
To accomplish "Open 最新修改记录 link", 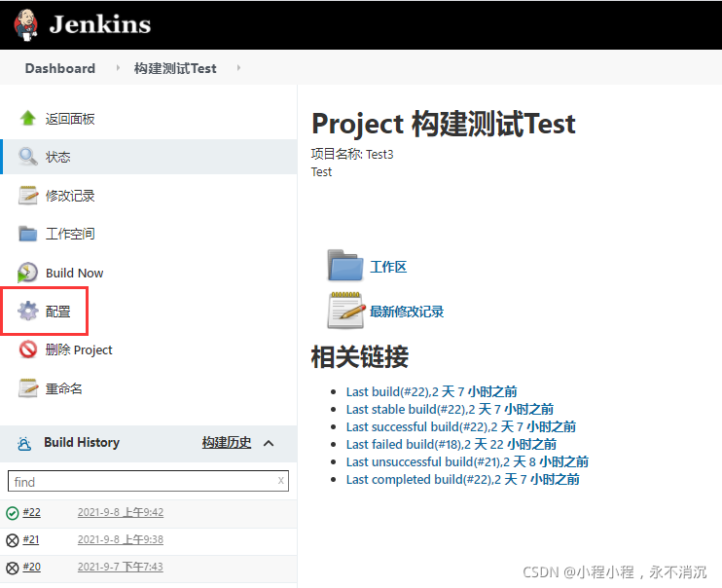I will 407,312.
